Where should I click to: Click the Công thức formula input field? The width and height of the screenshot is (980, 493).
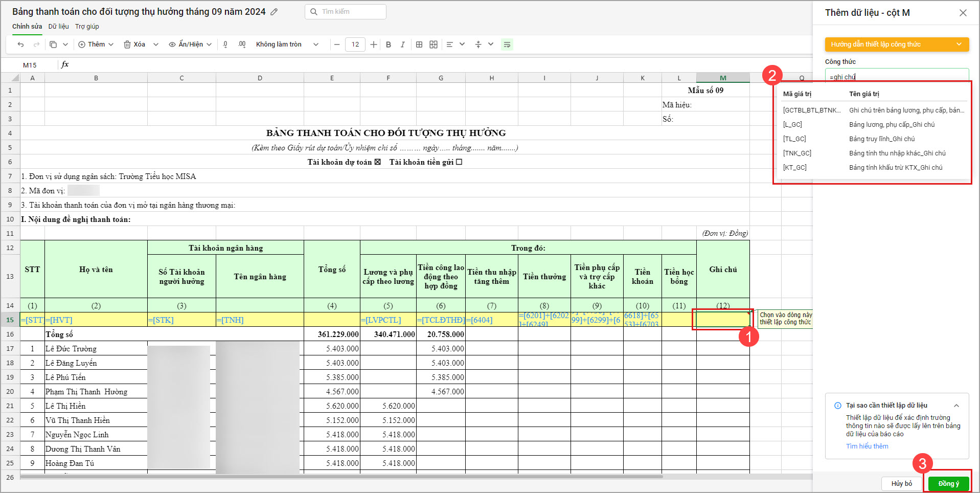(897, 77)
